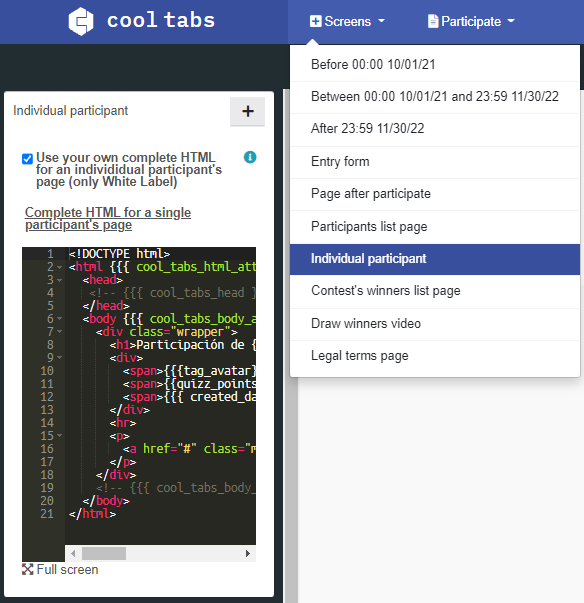Click the code editor horizontal scrollbar thumb
Image resolution: width=584 pixels, height=603 pixels.
click(x=104, y=553)
